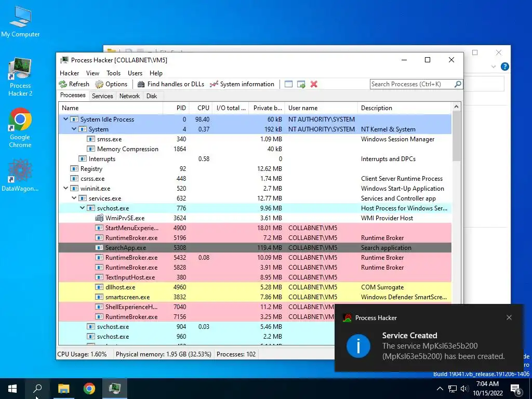532x399 pixels.
Task: Select svchost.exe with PID 904
Action: tap(197, 326)
